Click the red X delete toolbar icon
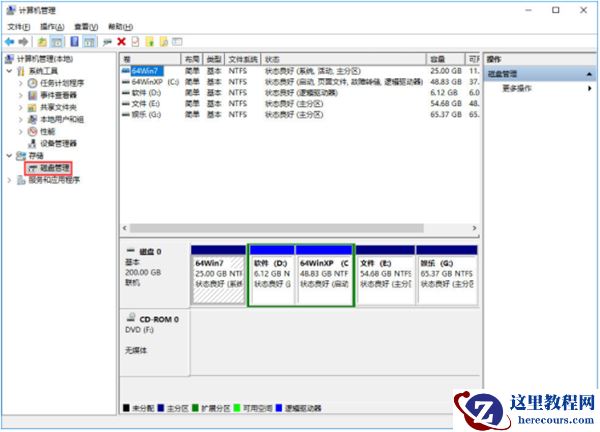The width and height of the screenshot is (600, 432). tap(121, 42)
